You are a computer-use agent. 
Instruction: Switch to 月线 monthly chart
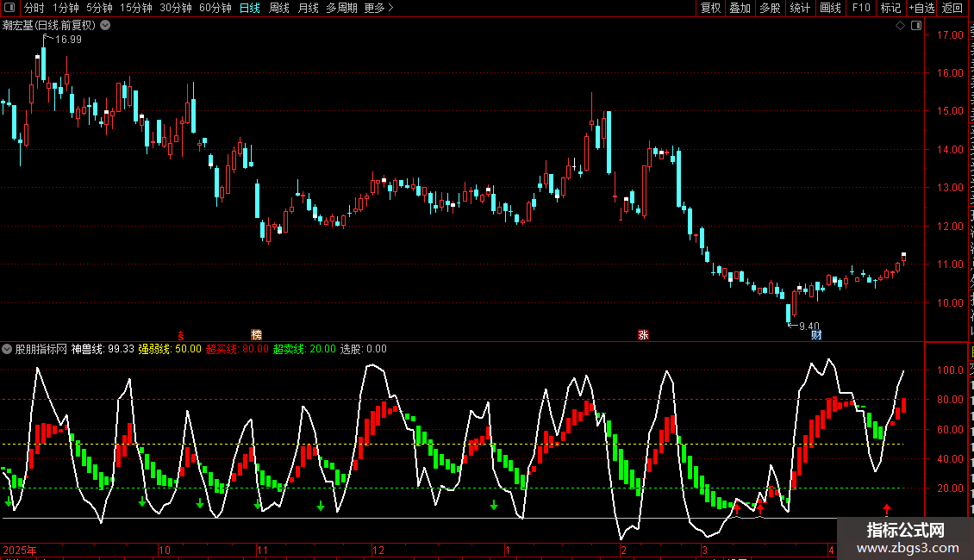pyautogui.click(x=308, y=8)
